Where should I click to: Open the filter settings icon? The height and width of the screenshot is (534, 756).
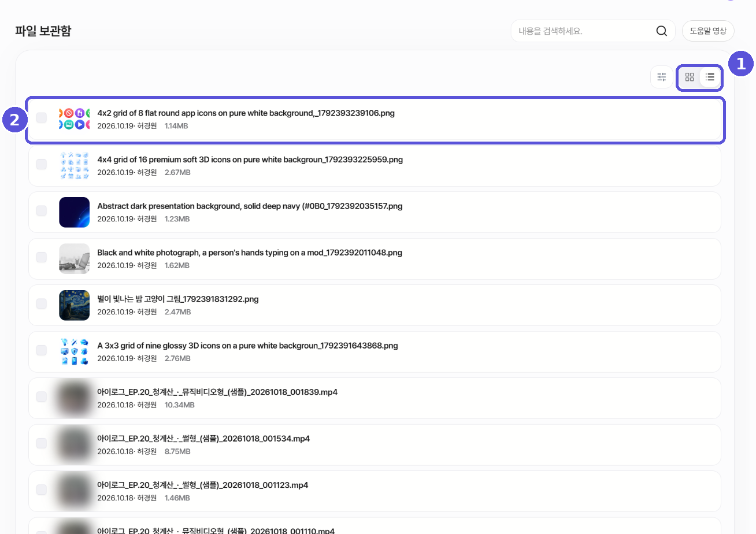tap(662, 77)
